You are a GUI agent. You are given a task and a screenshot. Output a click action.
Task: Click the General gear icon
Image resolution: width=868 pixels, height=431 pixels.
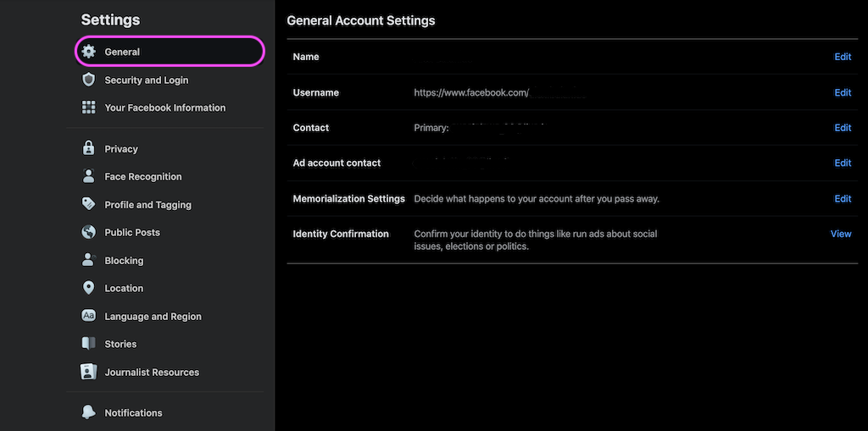[x=88, y=52]
